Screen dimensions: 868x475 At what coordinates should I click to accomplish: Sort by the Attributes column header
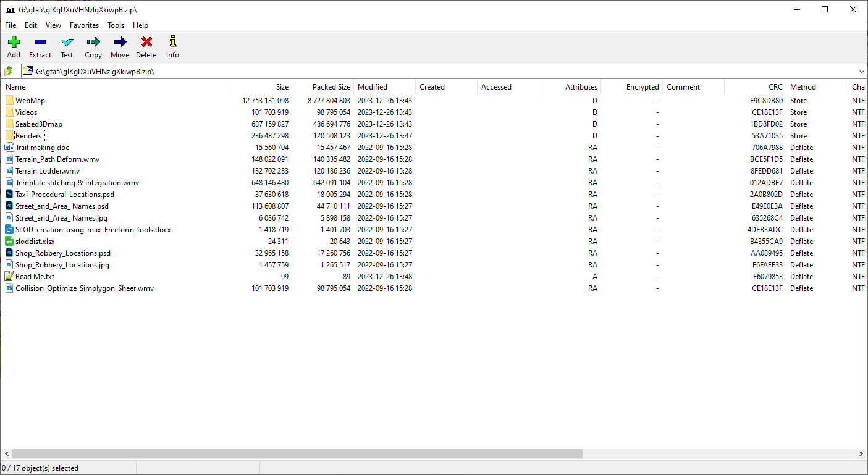[x=570, y=87]
